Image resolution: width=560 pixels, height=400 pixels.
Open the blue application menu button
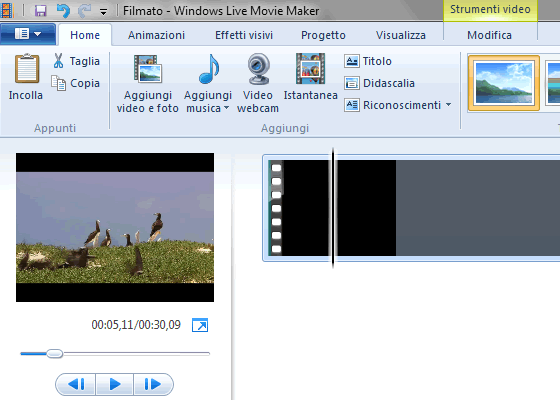tap(28, 34)
